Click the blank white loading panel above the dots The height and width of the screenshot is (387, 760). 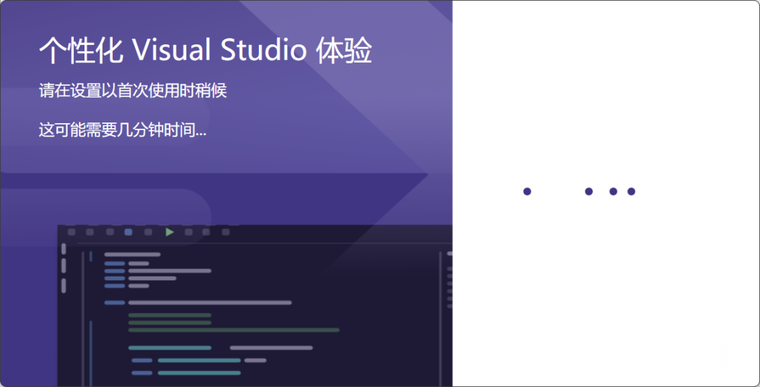[606, 92]
